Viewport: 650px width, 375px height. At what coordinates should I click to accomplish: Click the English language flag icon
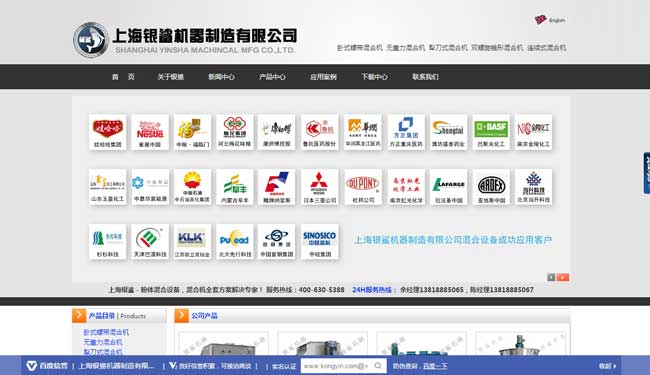(540, 19)
